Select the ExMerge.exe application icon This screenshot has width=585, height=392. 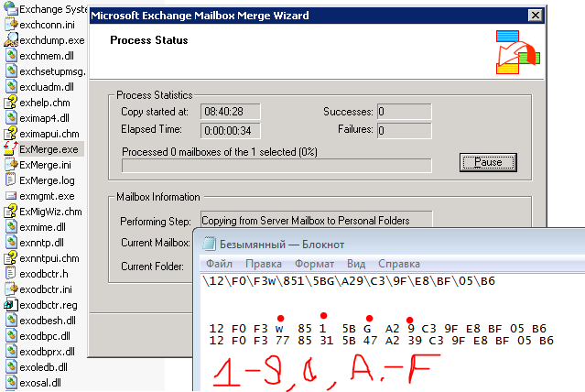click(10, 148)
